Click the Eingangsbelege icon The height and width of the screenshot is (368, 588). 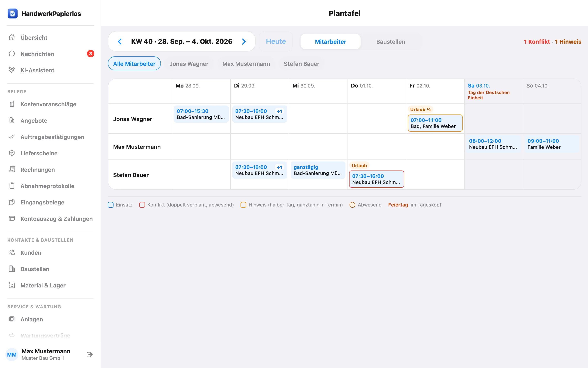pyautogui.click(x=12, y=202)
